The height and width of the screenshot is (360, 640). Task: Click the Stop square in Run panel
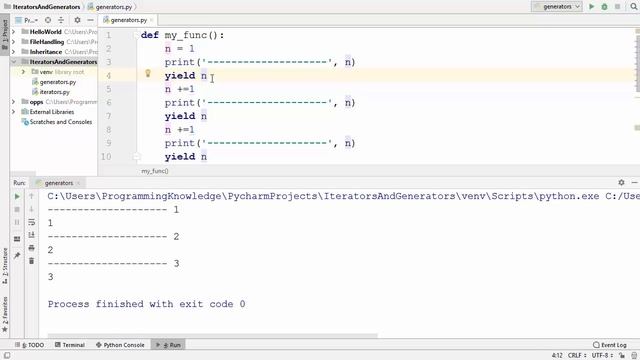click(17, 209)
